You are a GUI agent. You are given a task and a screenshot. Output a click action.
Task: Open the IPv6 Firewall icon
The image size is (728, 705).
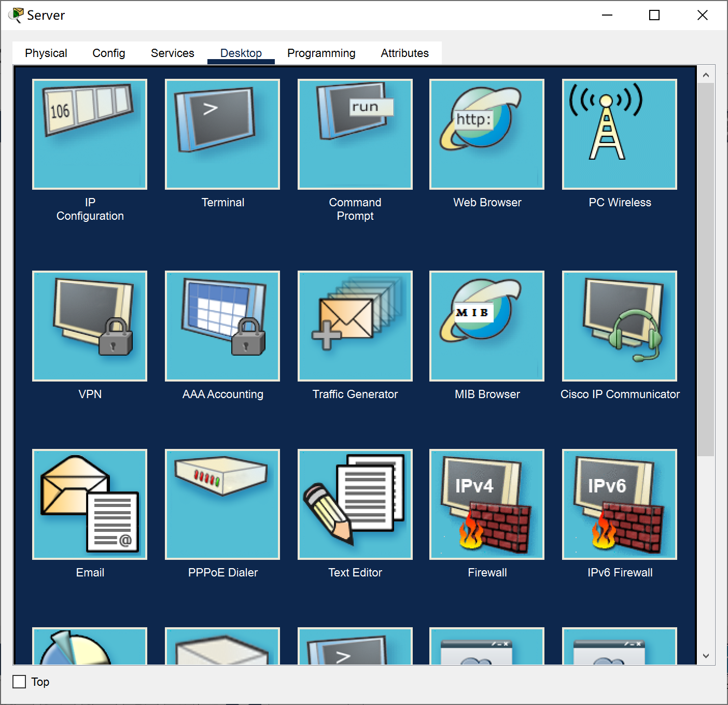(620, 504)
